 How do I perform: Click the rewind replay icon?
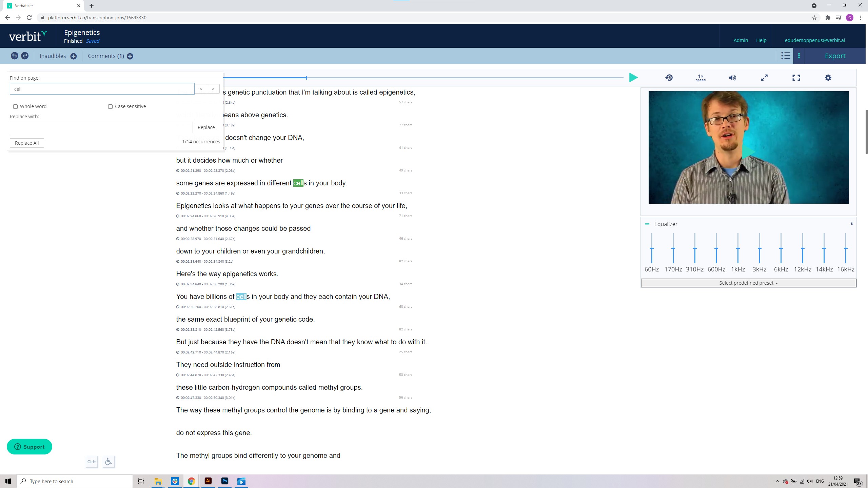(669, 78)
